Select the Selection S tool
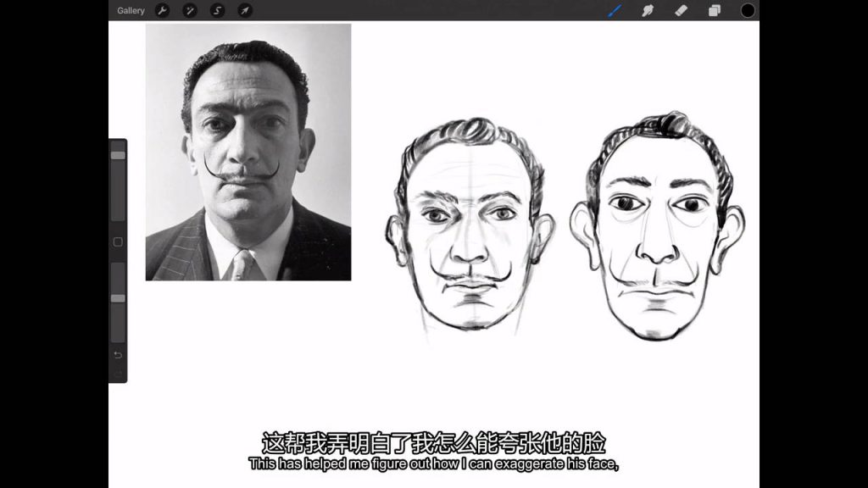 pos(218,10)
